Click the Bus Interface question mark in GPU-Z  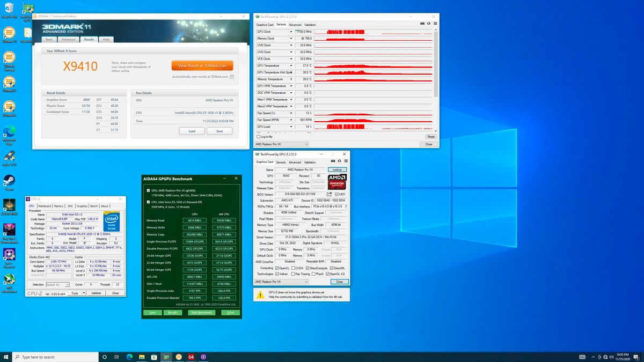click(345, 206)
